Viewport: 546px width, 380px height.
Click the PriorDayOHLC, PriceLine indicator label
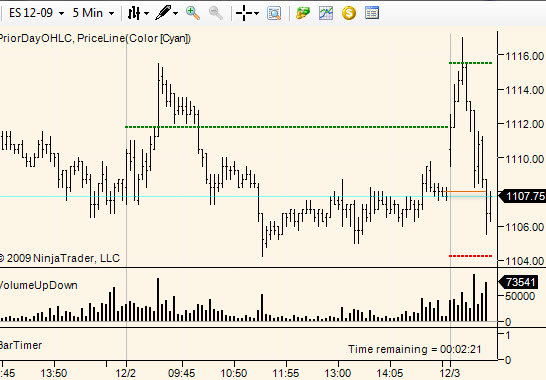tap(95, 38)
